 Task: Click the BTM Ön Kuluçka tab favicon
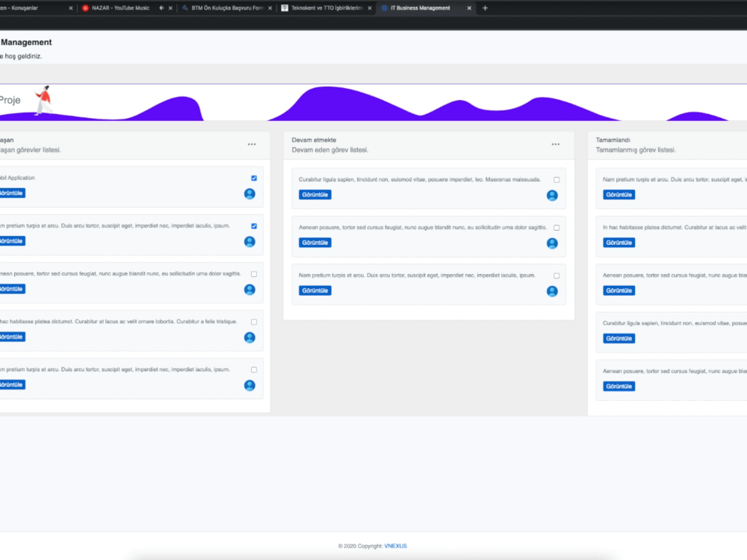tap(185, 8)
